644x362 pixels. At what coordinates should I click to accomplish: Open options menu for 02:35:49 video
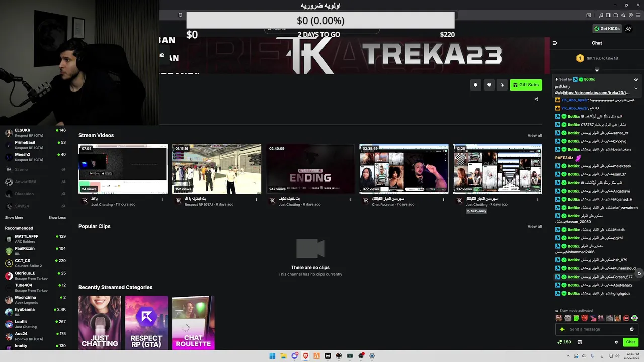(x=443, y=200)
